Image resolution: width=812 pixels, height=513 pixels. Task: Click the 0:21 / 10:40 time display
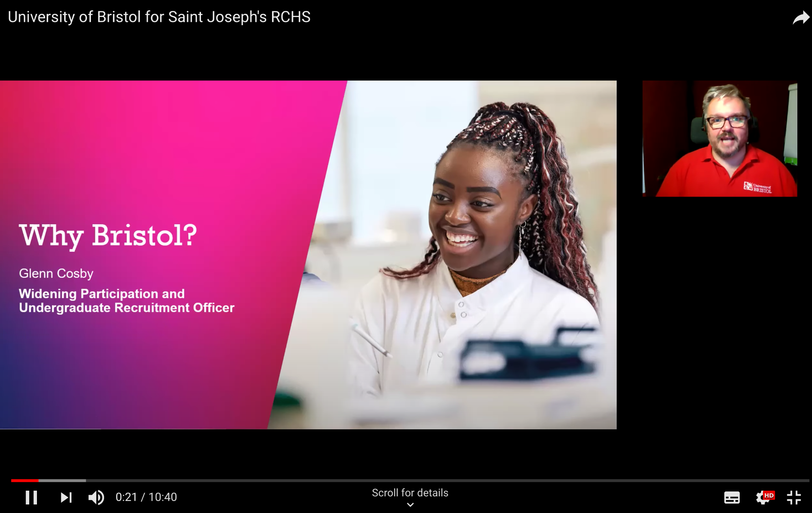(x=146, y=497)
